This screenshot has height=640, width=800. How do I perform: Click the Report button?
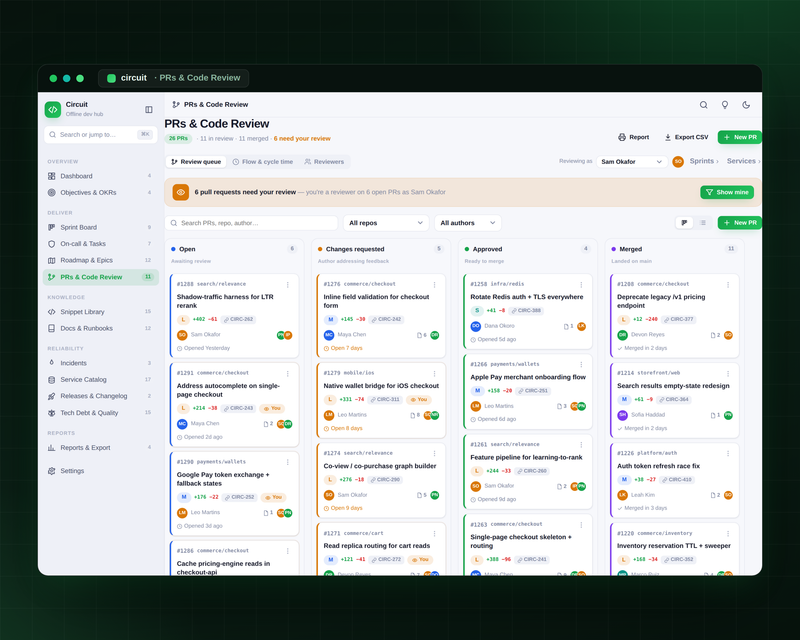point(634,137)
